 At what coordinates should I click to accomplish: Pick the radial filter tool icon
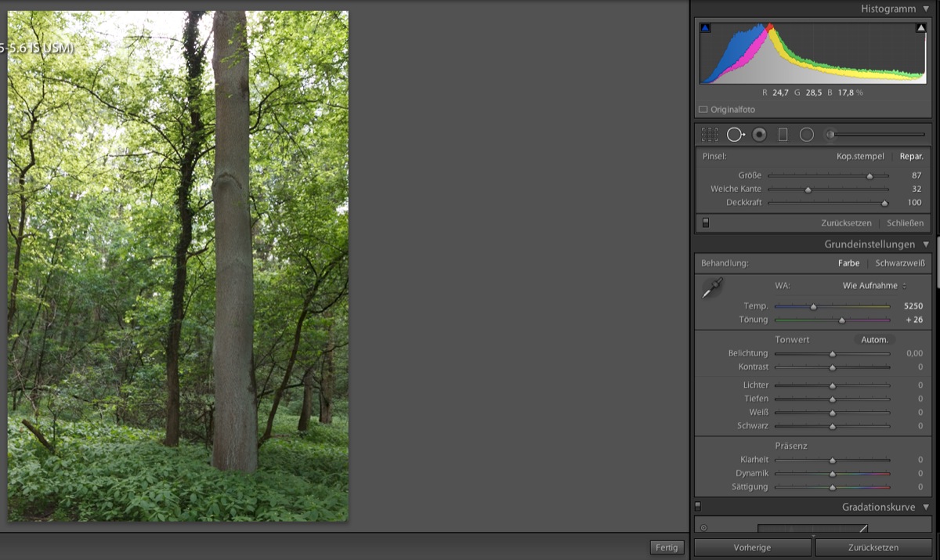coord(807,135)
